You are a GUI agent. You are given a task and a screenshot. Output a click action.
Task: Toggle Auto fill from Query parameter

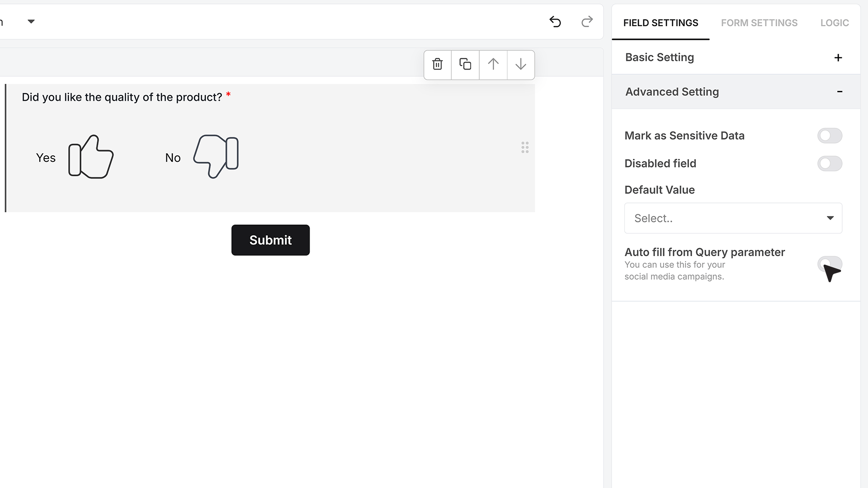[x=830, y=264]
